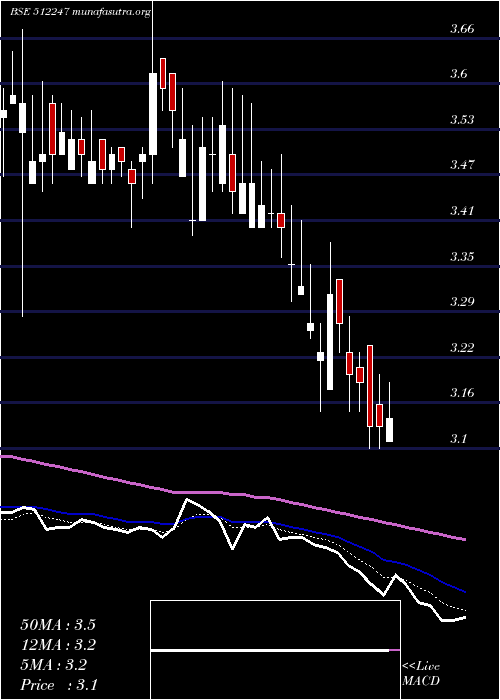
Task: Click the Price : 3.1 legend entry
Action: coord(59,685)
